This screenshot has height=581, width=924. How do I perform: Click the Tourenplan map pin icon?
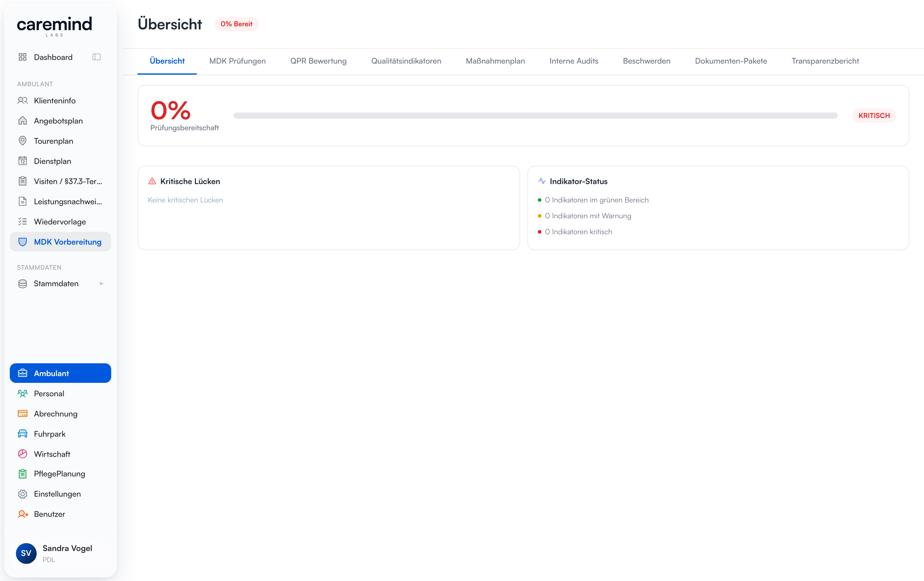23,141
